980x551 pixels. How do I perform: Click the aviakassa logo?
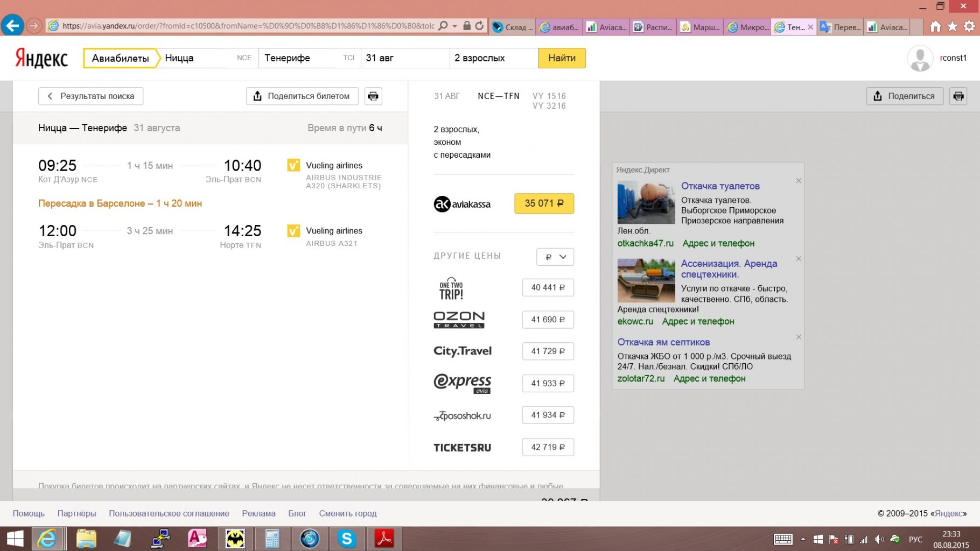click(x=462, y=204)
